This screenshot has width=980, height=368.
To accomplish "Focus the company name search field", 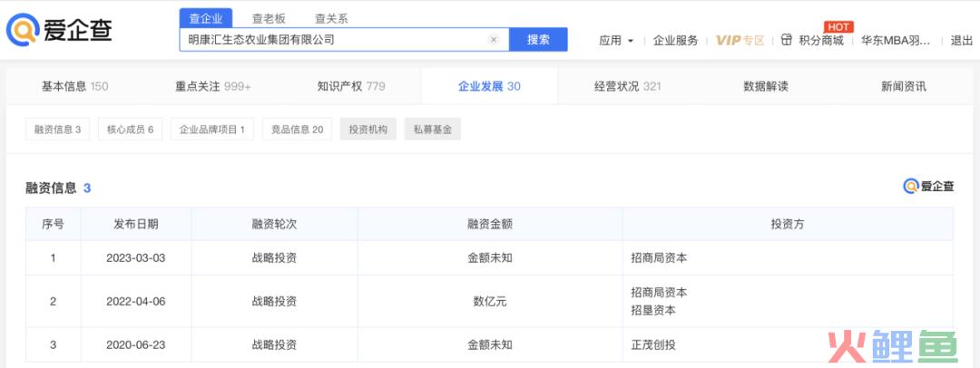I will click(x=345, y=40).
